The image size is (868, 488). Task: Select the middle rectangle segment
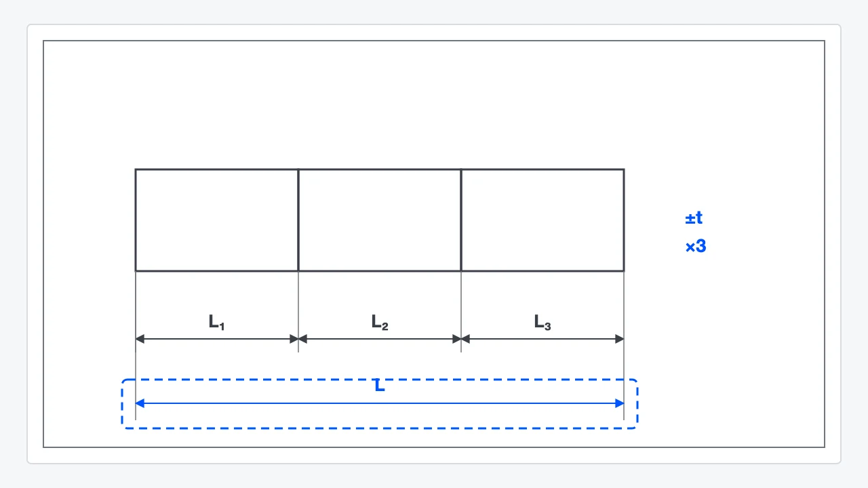380,220
